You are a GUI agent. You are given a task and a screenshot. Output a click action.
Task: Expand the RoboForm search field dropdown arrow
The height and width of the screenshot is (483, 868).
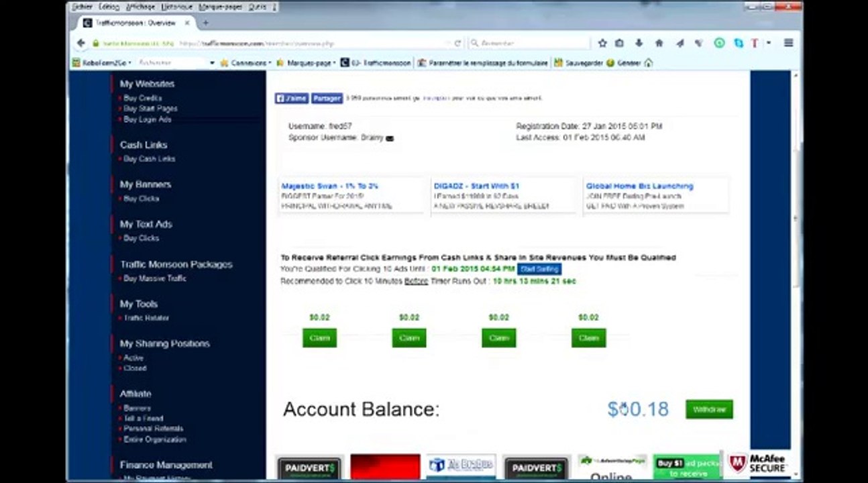[212, 63]
